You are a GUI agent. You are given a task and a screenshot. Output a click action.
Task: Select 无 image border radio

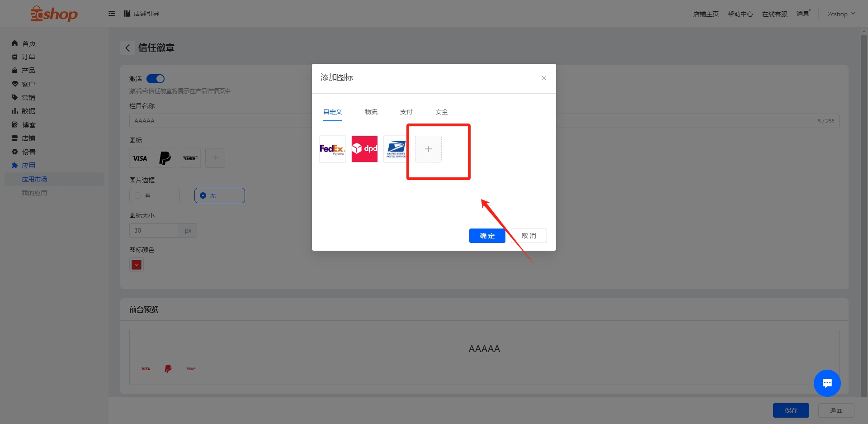click(x=220, y=195)
